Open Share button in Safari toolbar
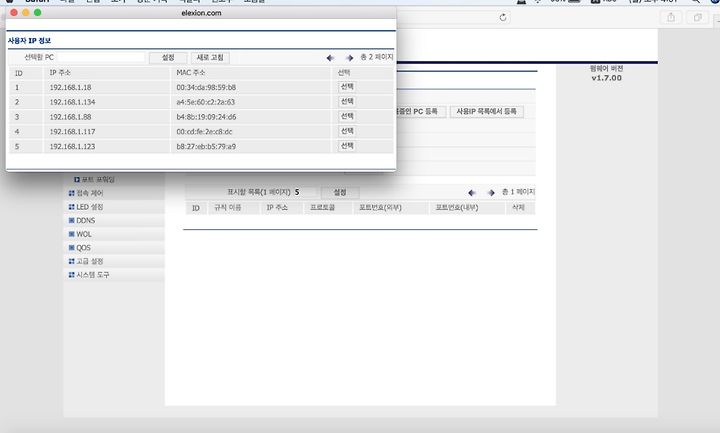 click(x=671, y=17)
